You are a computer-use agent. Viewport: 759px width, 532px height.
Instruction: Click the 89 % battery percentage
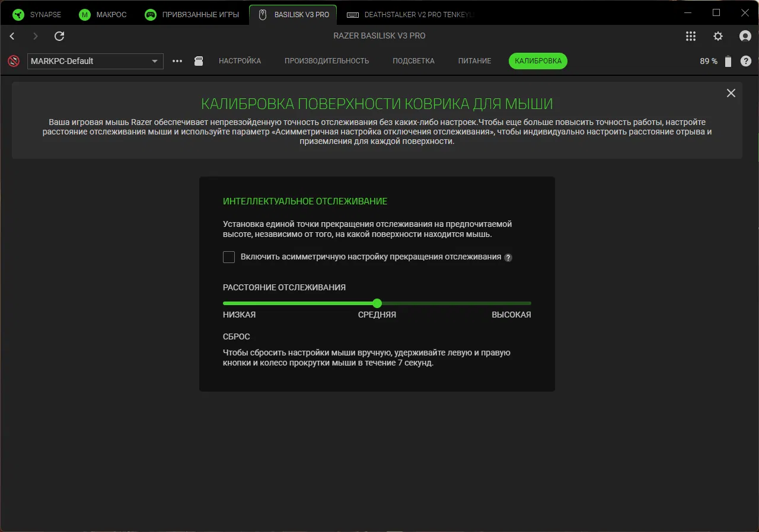709,61
